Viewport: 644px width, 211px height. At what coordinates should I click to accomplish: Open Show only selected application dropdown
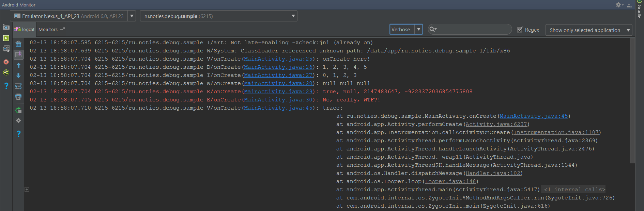click(589, 30)
